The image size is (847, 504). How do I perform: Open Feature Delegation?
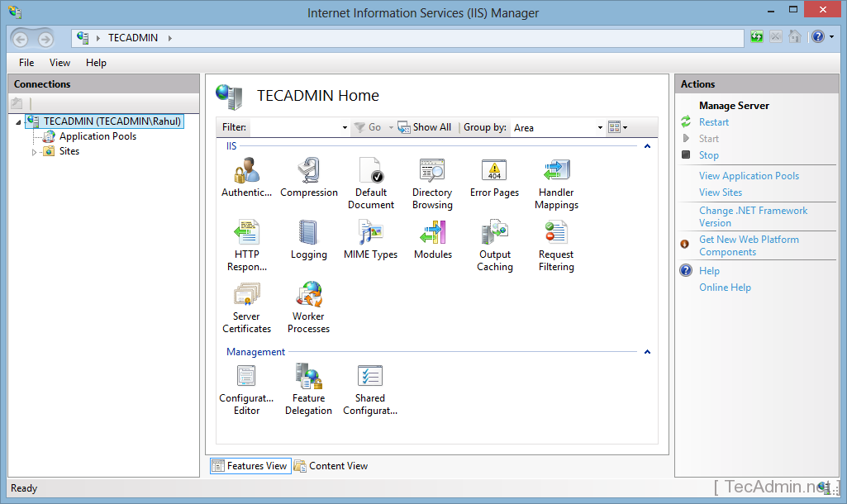click(x=308, y=389)
